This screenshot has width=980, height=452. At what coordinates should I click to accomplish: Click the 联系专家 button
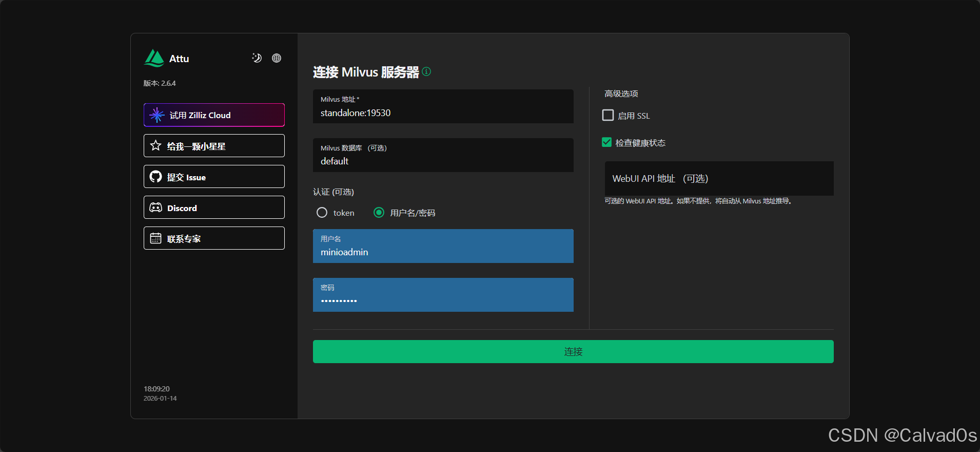214,238
